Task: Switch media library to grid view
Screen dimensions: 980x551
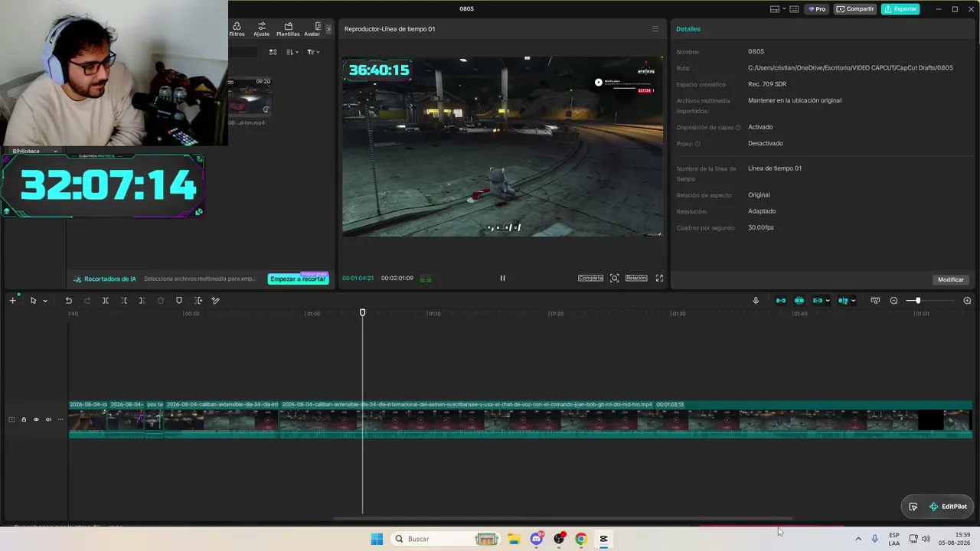Action: tap(273, 52)
